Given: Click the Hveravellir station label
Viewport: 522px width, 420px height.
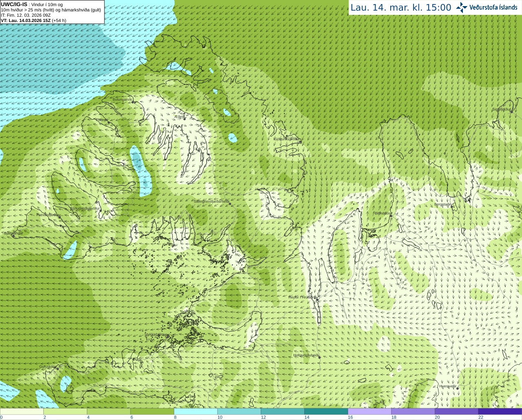Looking at the screenshot, I should tap(448, 386).
